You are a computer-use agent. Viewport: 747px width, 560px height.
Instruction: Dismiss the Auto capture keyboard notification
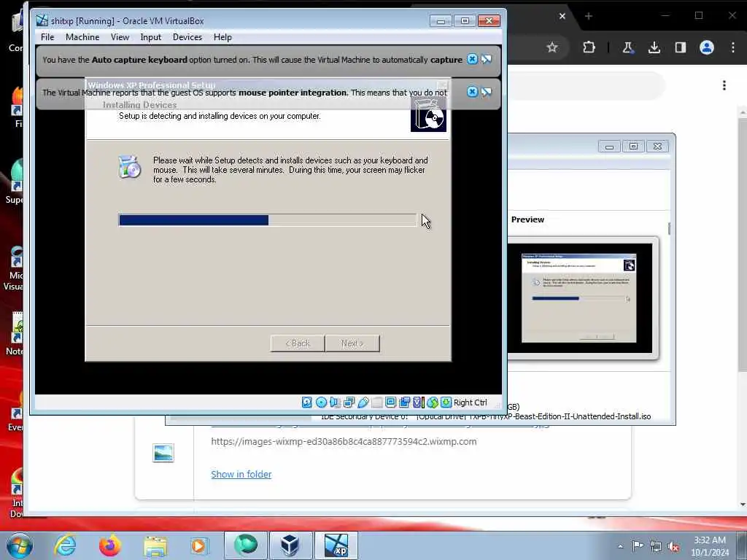[472, 59]
